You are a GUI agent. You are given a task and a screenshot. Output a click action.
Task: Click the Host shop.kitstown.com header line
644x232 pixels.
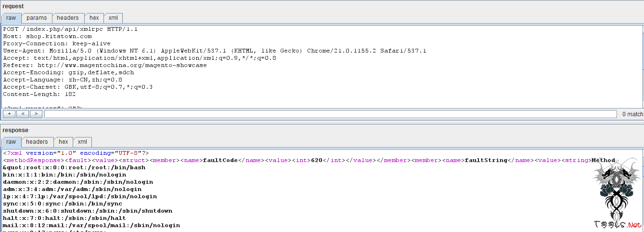tap(47, 36)
